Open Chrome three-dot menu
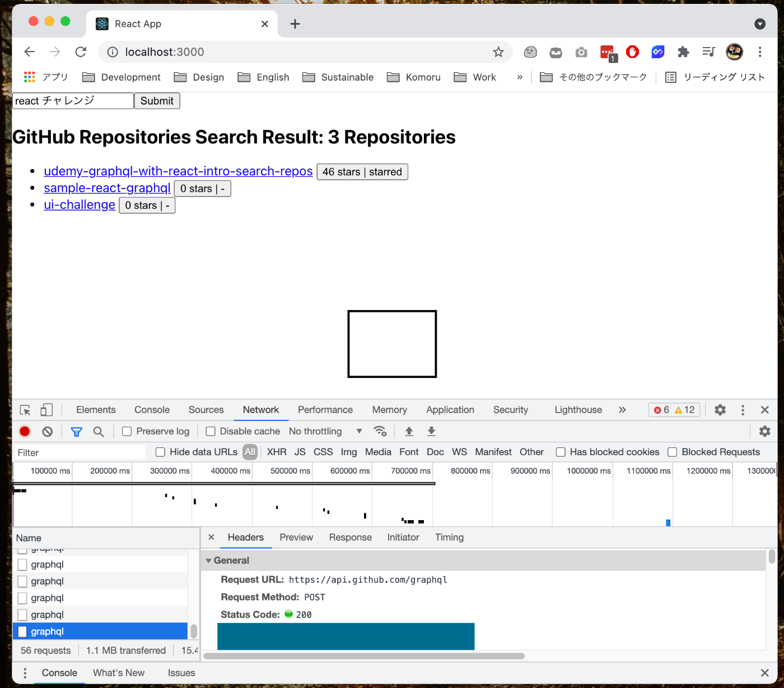The height and width of the screenshot is (688, 784). click(x=760, y=52)
